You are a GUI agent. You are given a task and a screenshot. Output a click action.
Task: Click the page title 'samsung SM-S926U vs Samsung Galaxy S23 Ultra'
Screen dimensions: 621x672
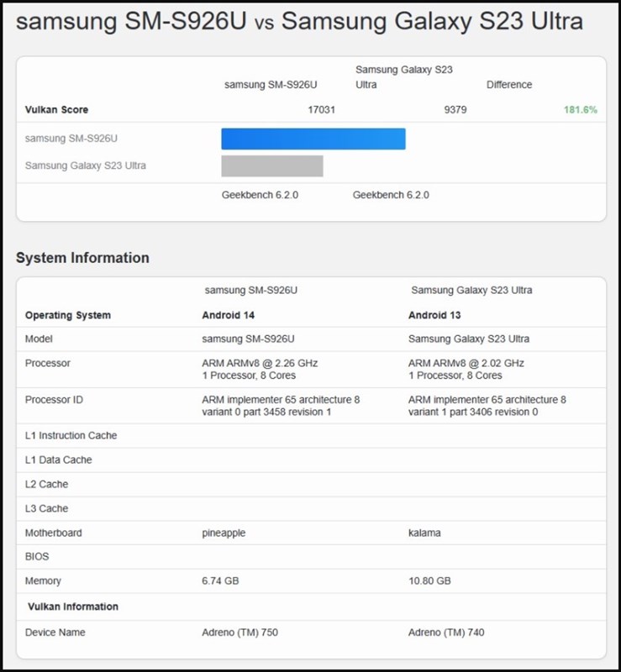pyautogui.click(x=299, y=22)
